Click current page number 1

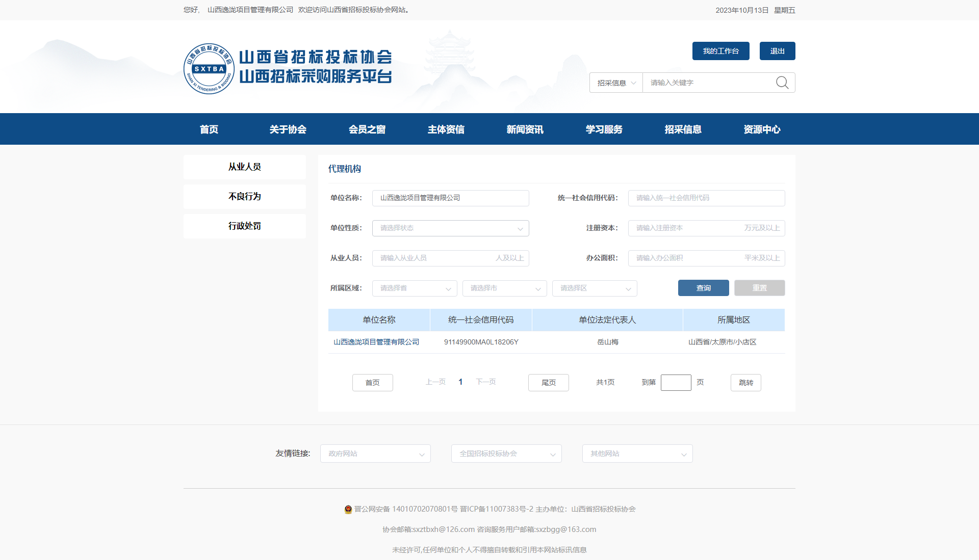click(x=460, y=382)
